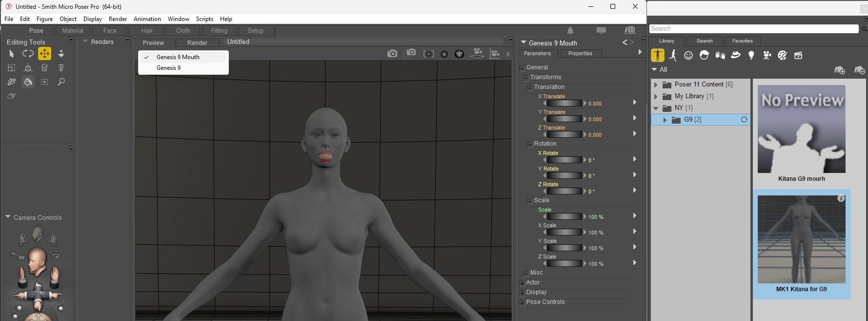Select the Hands category icon in Library
Image resolution: width=868 pixels, height=321 pixels.
[720, 55]
